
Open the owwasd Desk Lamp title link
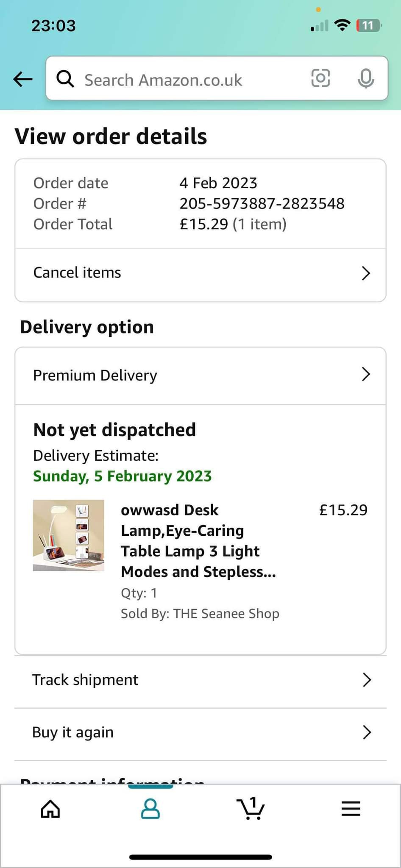(x=198, y=541)
